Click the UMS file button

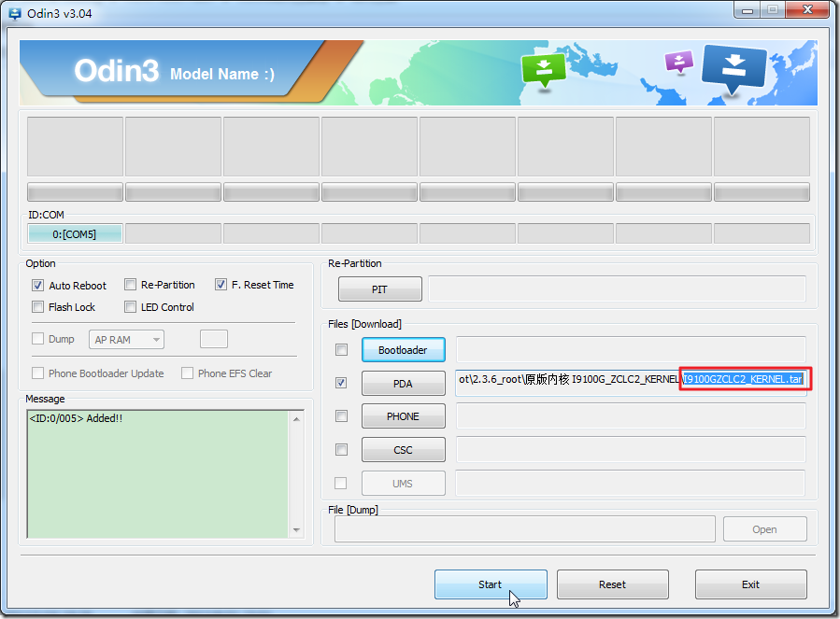point(403,484)
